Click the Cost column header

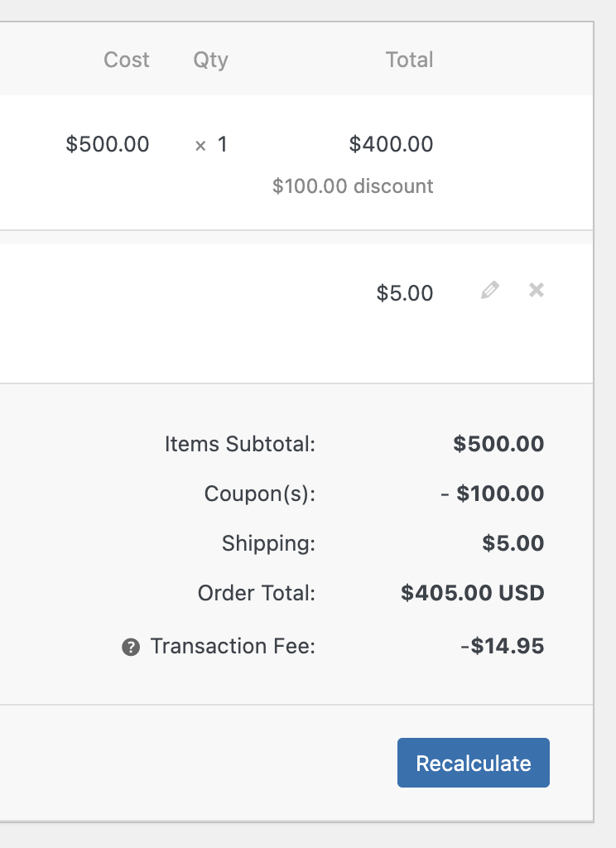[126, 60]
